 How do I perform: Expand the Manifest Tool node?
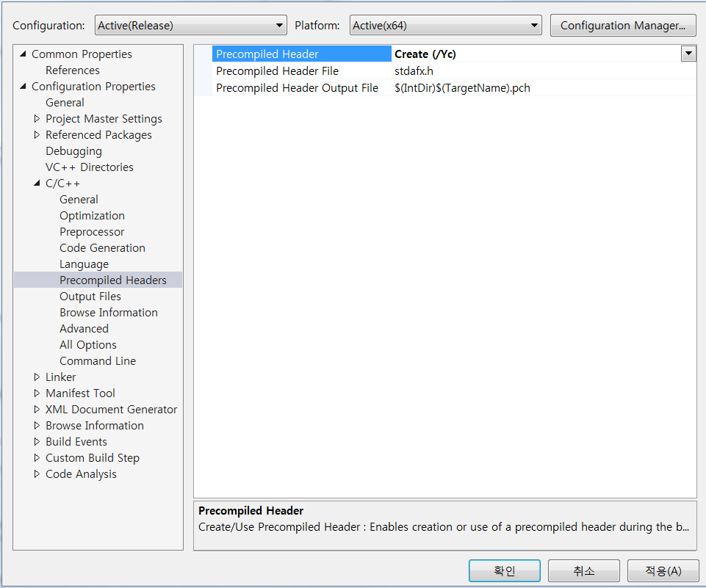pos(37,393)
